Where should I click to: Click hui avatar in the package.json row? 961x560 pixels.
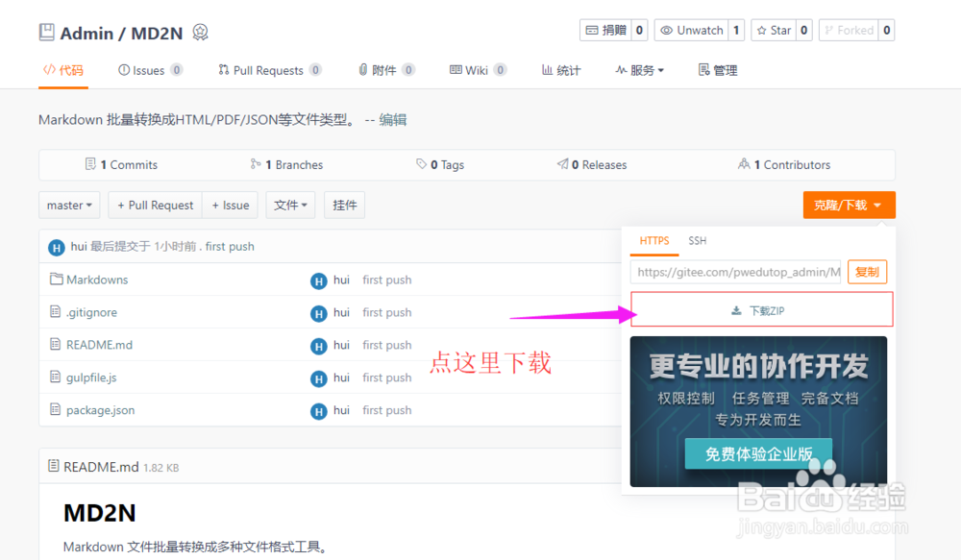pos(318,411)
